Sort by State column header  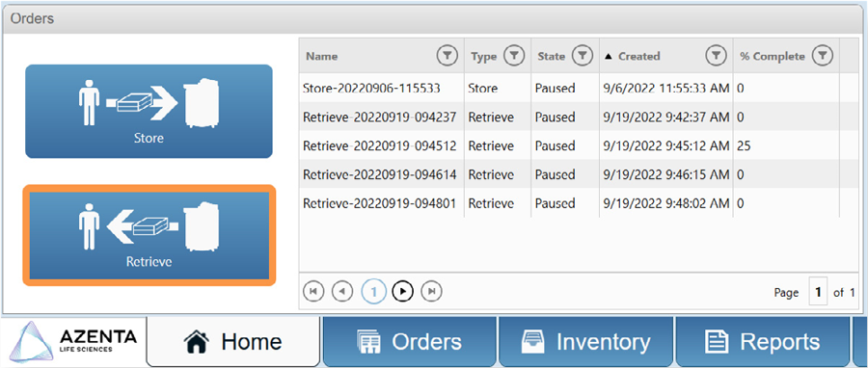click(552, 57)
